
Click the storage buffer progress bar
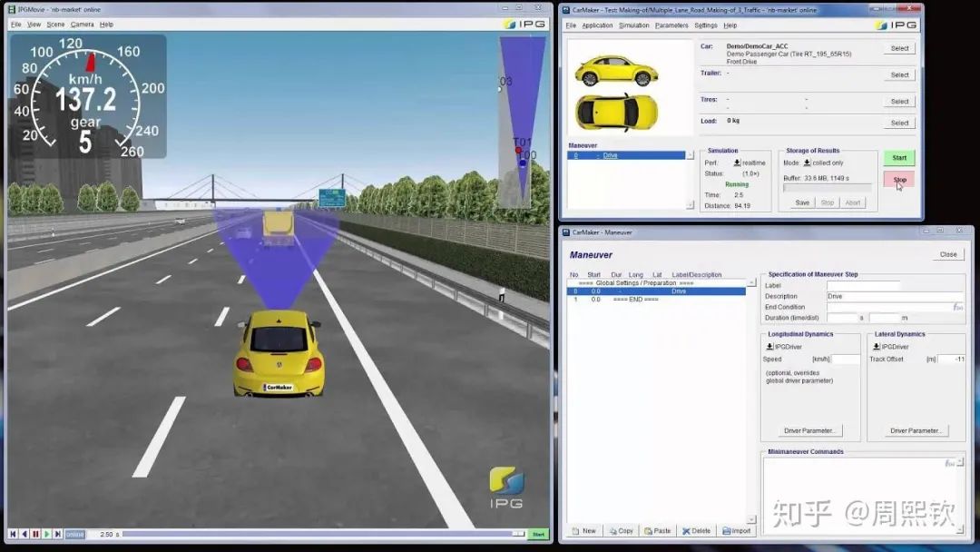pyautogui.click(x=827, y=188)
